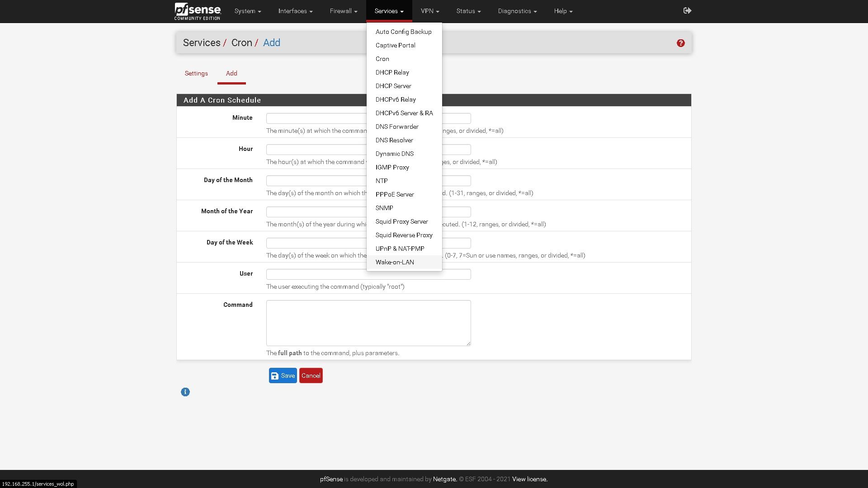Expand the Firewall menu
The height and width of the screenshot is (488, 868).
pyautogui.click(x=344, y=11)
